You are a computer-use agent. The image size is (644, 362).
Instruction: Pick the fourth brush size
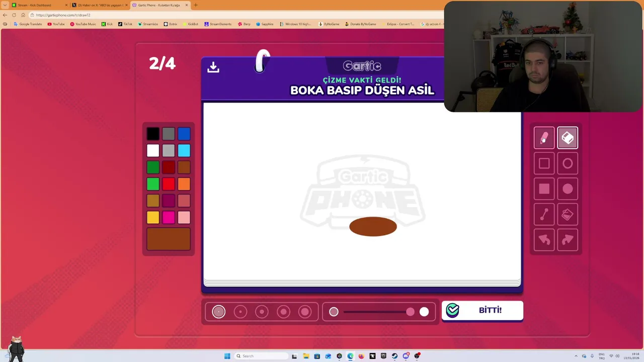click(283, 312)
